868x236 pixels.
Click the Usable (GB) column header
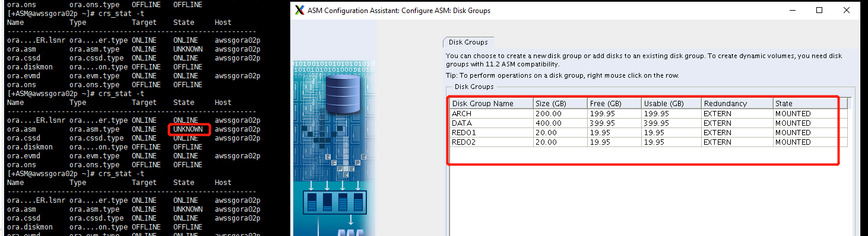point(671,103)
